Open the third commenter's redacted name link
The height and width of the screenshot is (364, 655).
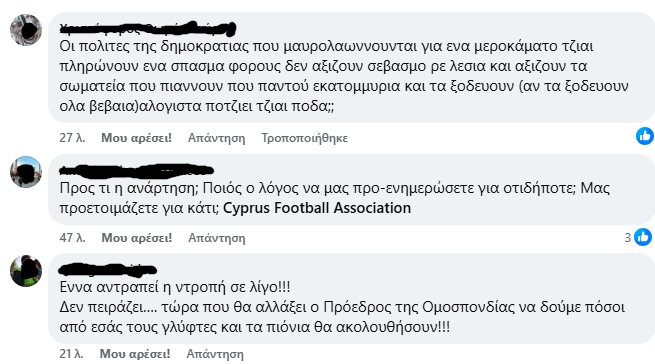click(108, 270)
